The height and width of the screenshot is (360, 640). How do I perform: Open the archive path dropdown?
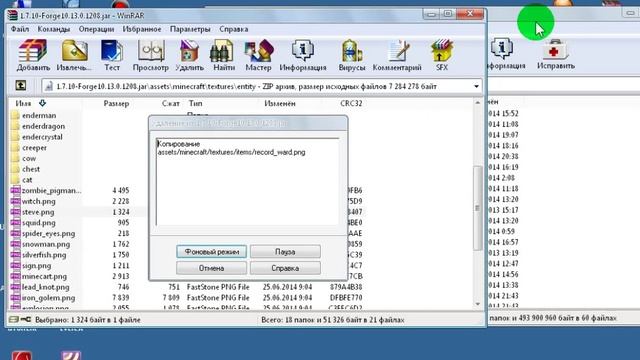coord(476,87)
